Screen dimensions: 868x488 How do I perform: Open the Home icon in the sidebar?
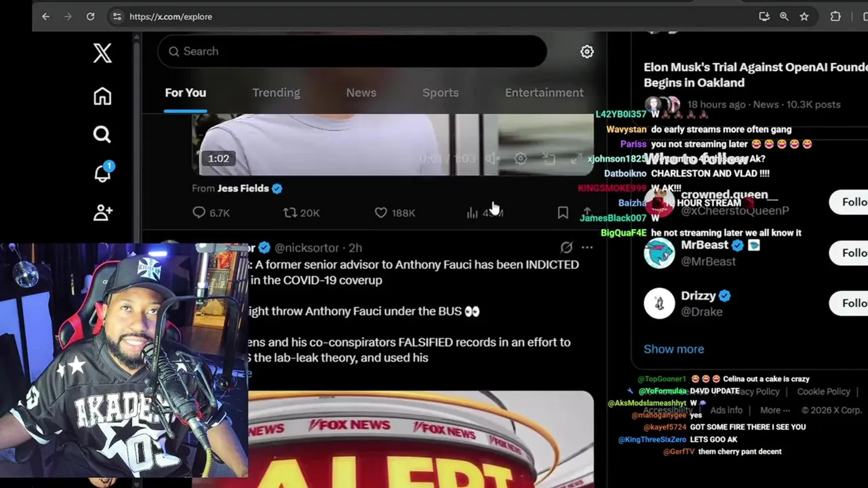point(102,96)
